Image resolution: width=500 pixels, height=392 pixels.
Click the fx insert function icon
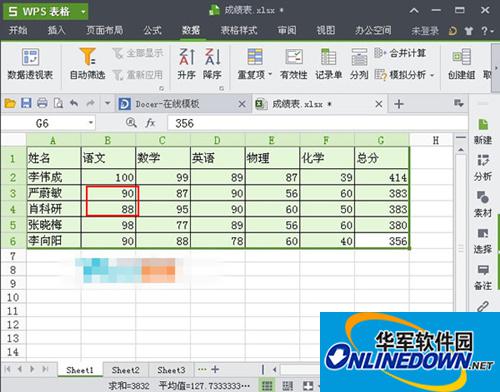pos(150,123)
